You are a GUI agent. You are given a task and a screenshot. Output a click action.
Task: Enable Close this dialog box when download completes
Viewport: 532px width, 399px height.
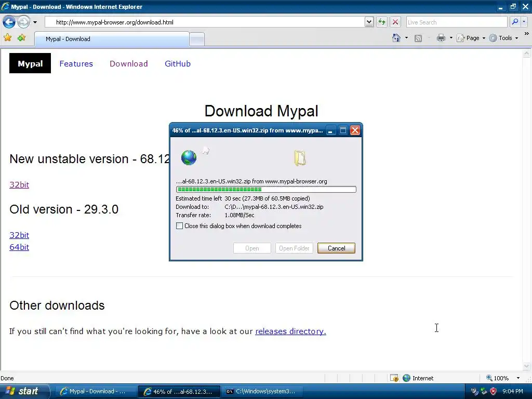tap(179, 226)
